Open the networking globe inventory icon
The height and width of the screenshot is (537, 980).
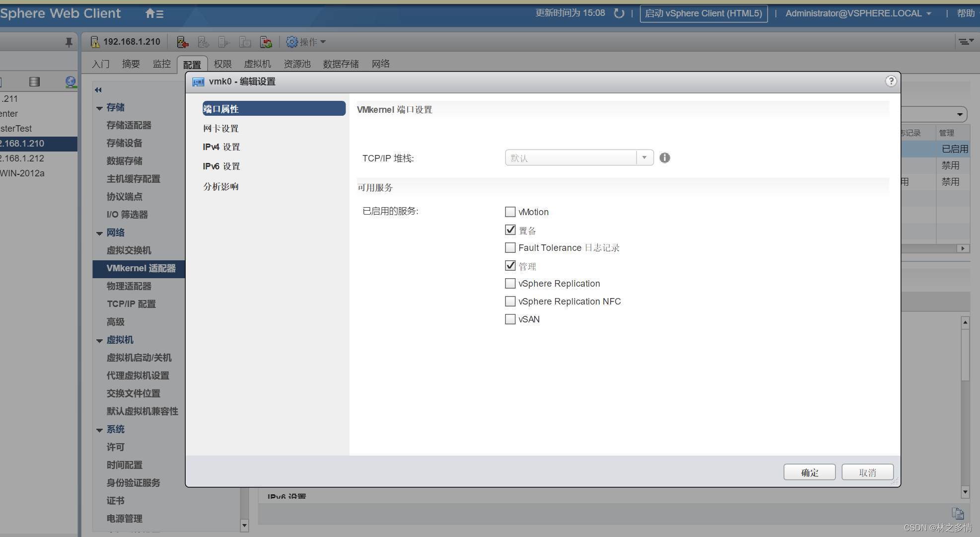(x=70, y=82)
